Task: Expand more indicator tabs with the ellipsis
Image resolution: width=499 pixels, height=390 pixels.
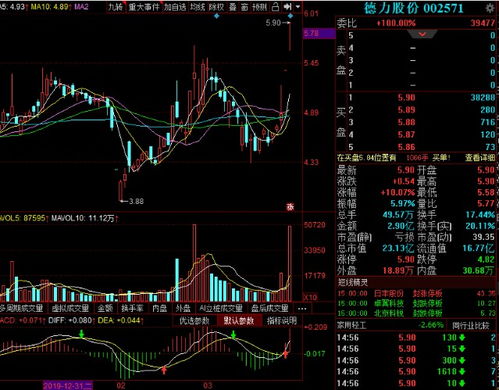Action: point(302,309)
